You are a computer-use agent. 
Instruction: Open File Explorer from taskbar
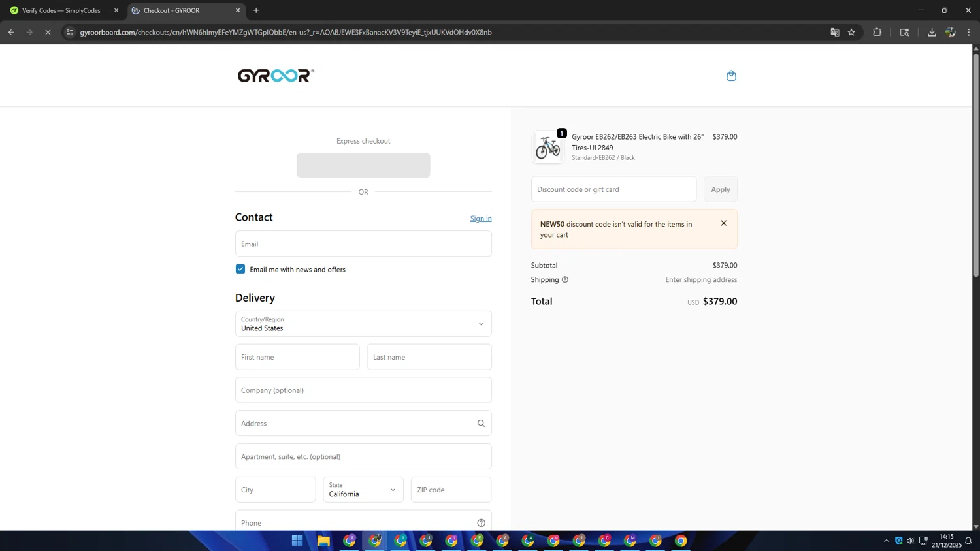(323, 541)
